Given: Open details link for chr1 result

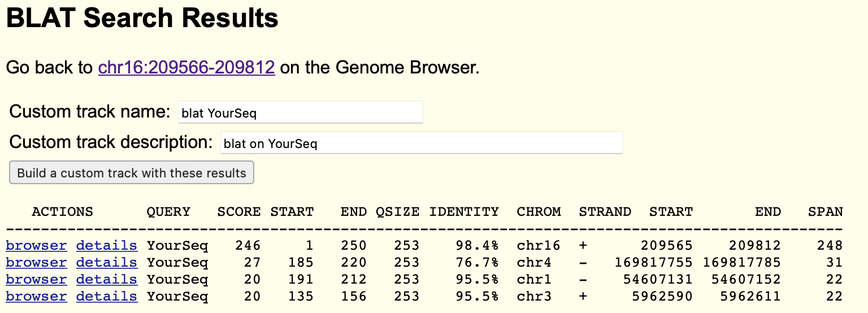Looking at the screenshot, I should pyautogui.click(x=107, y=280).
